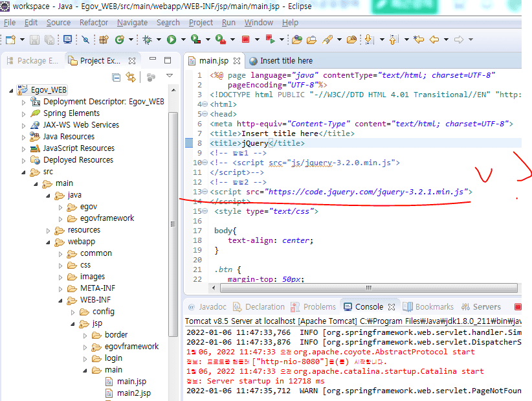The width and height of the screenshot is (532, 401).
Task: Click the Debug bug icon in toolbar
Action: [x=147, y=40]
